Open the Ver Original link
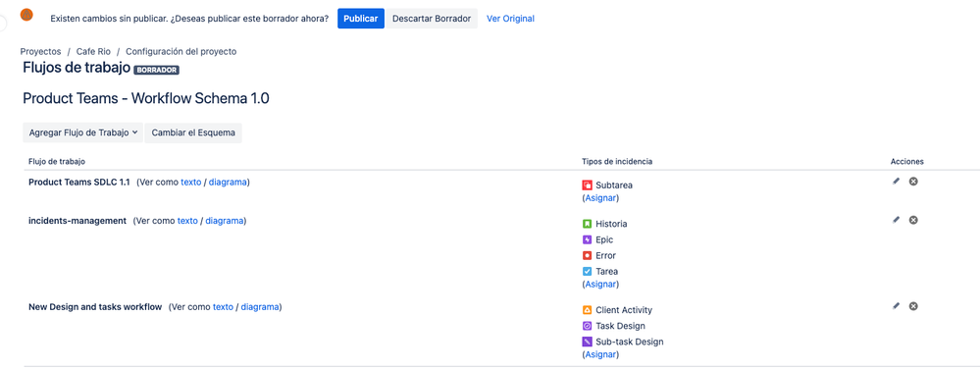 tap(511, 19)
